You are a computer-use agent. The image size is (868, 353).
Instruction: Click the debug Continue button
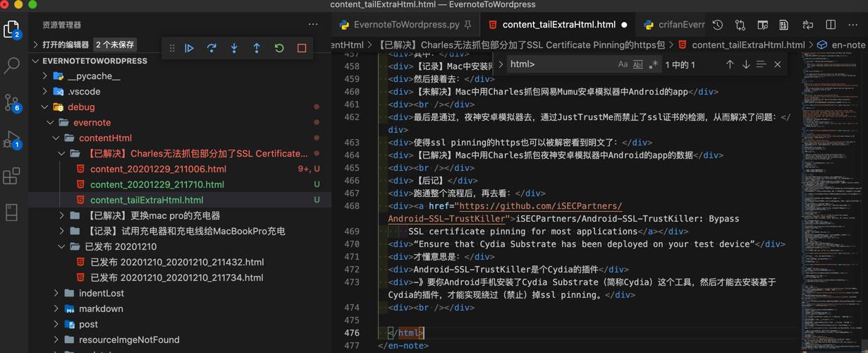pyautogui.click(x=189, y=48)
